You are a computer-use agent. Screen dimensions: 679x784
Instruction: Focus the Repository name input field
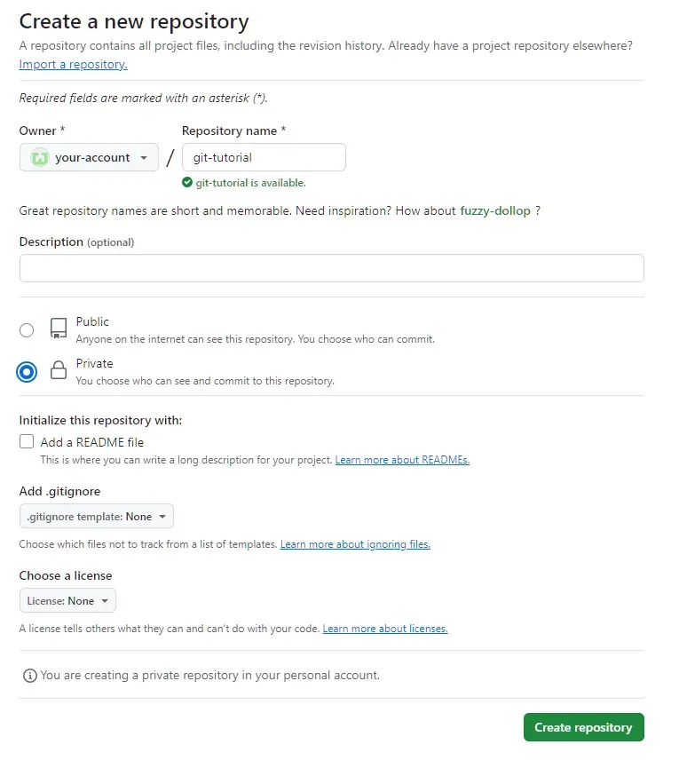[264, 157]
